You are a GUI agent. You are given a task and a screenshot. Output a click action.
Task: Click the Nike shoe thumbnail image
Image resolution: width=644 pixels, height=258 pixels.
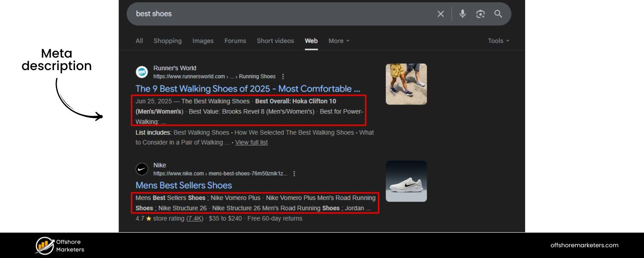tap(406, 181)
